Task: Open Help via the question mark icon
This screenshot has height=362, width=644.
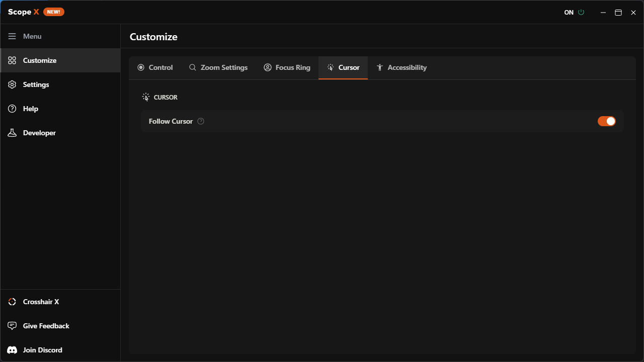Action: click(x=12, y=108)
